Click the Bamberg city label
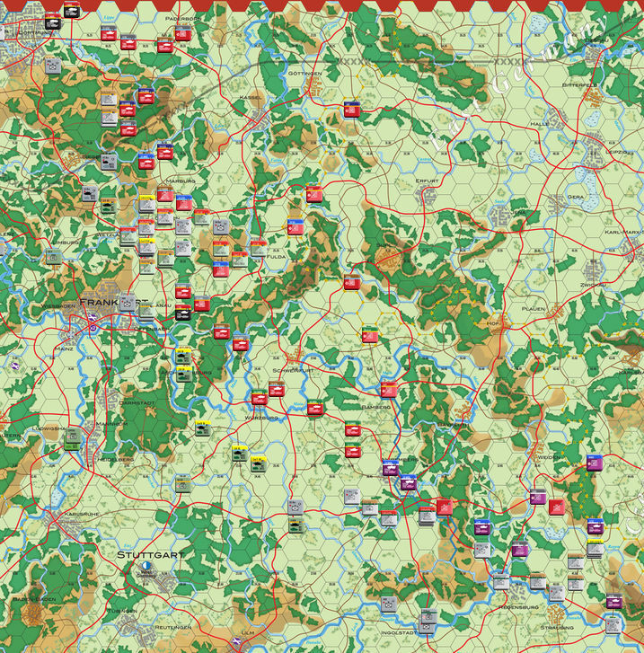 pos(376,407)
